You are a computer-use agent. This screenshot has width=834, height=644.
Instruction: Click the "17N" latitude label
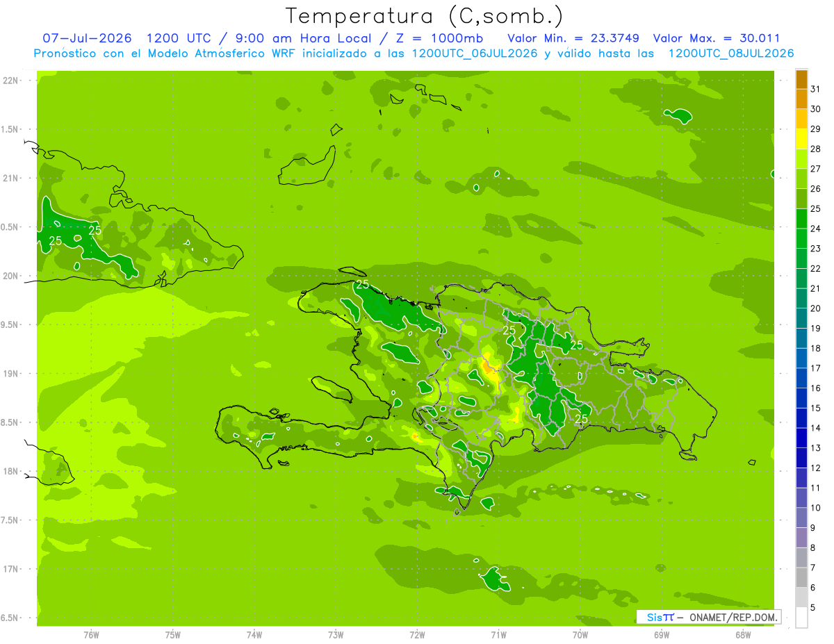pos(10,569)
